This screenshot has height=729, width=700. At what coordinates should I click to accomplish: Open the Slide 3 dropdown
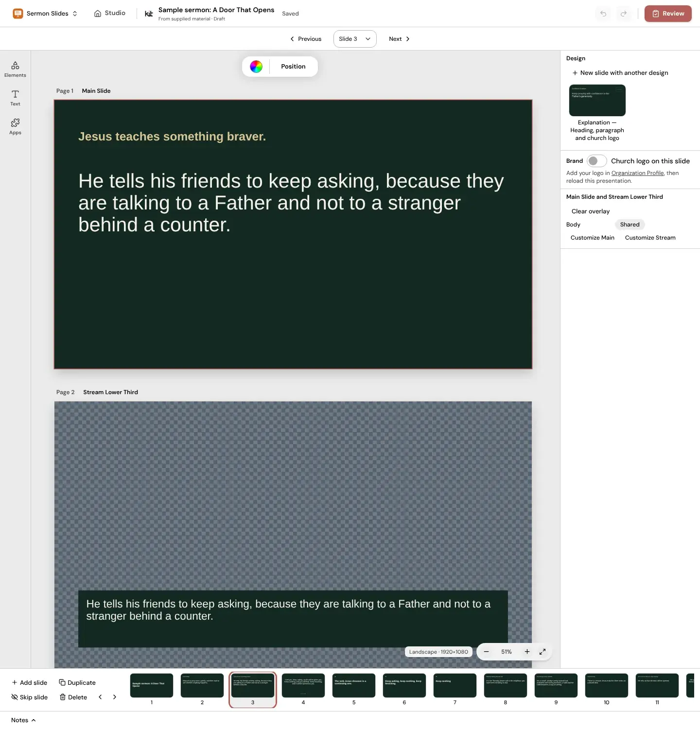pos(355,39)
